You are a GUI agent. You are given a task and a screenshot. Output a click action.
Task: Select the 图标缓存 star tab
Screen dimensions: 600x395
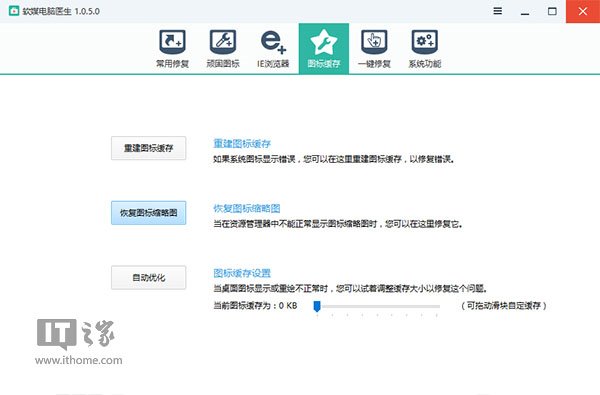pos(324,49)
